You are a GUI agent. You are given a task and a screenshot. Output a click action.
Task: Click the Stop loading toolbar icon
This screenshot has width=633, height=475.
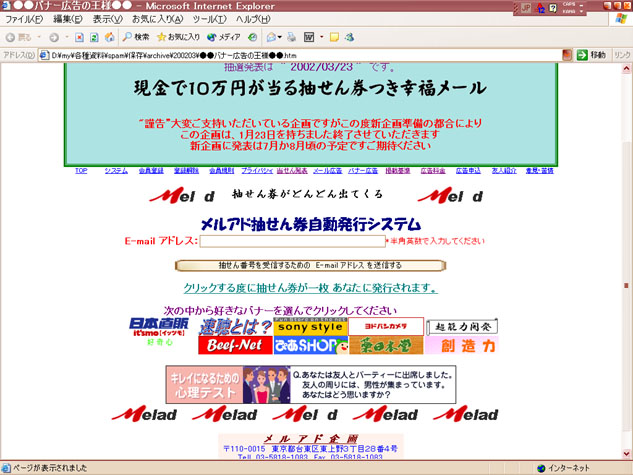pyautogui.click(x=80, y=38)
